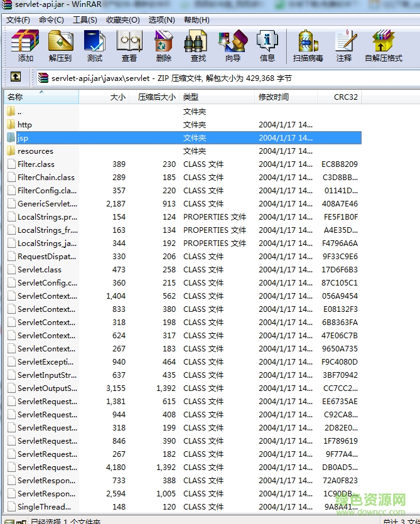Select RequestDispat... file name
This screenshot has height=524, width=420.
tap(47, 257)
